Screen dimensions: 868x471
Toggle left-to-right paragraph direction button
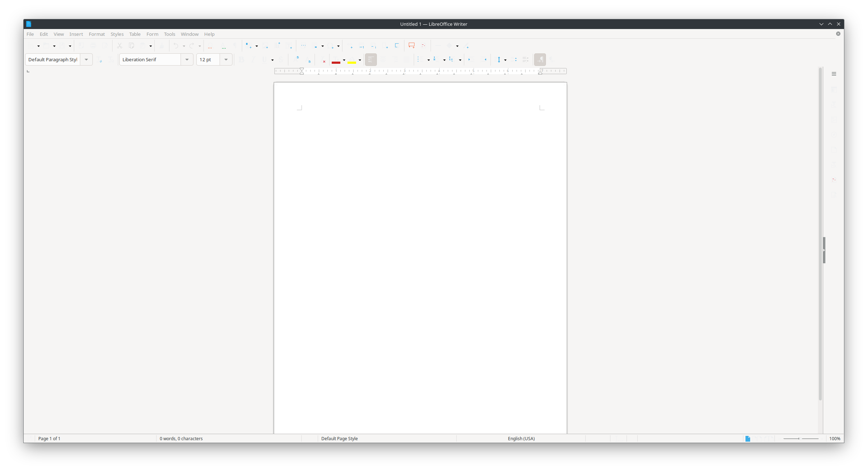tap(540, 60)
